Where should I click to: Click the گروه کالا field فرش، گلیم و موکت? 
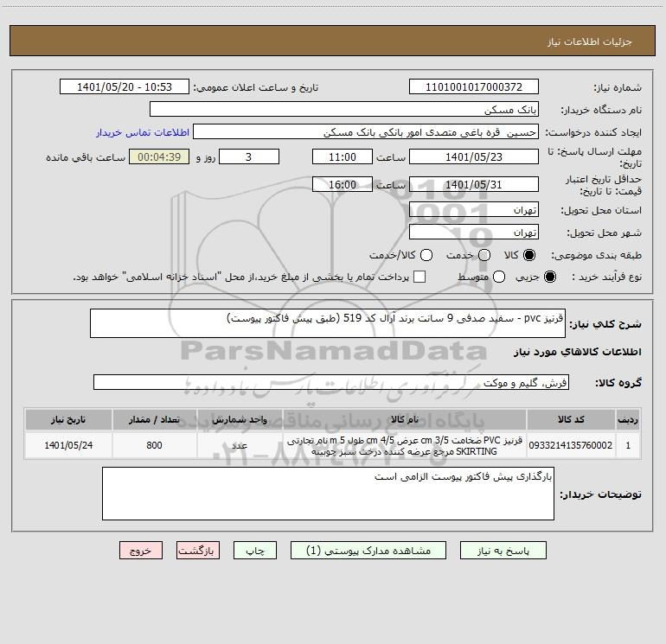[x=331, y=382]
